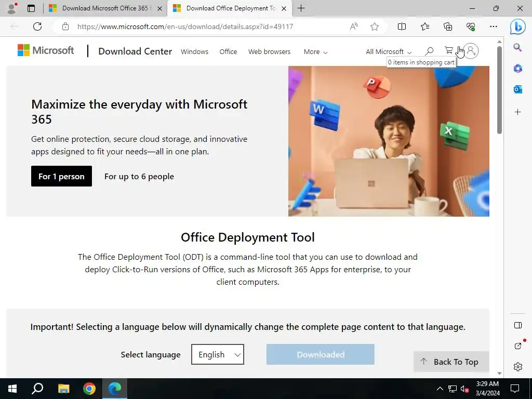
Task: Open Windows taskbar search
Action: [37, 389]
